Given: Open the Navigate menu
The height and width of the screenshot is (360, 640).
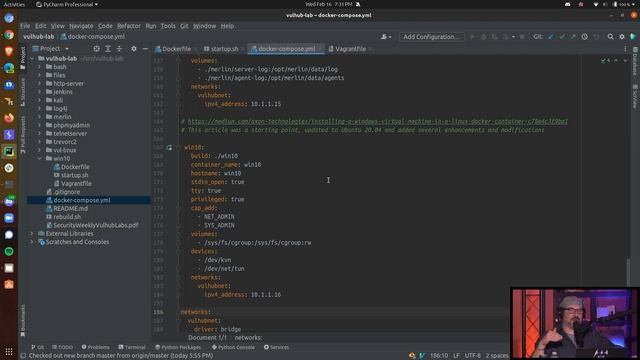Looking at the screenshot, I should 81,26.
